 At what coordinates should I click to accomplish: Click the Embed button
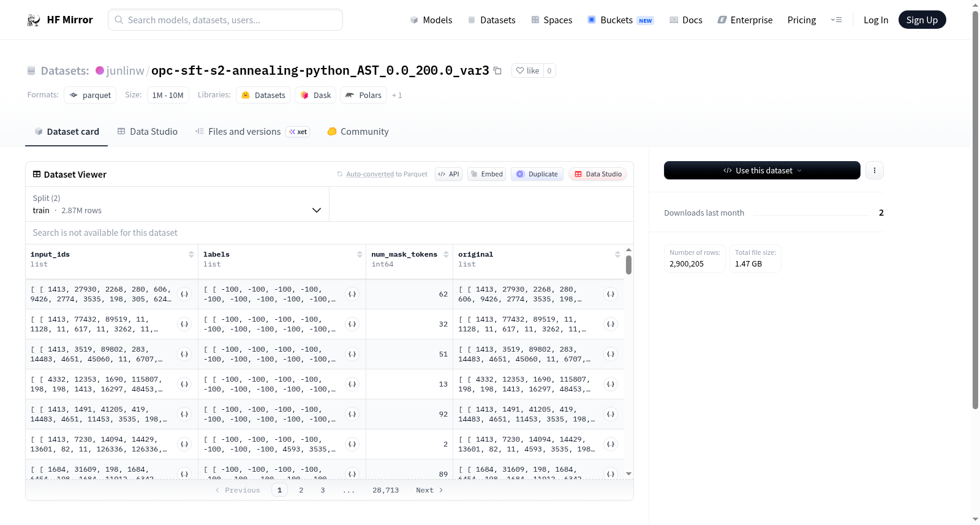[486, 174]
